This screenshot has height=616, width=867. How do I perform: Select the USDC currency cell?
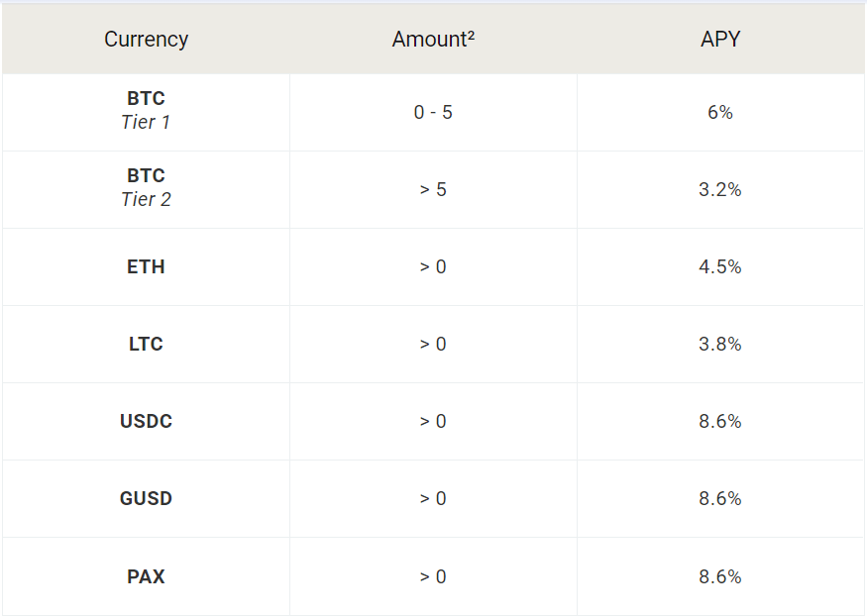coord(146,421)
